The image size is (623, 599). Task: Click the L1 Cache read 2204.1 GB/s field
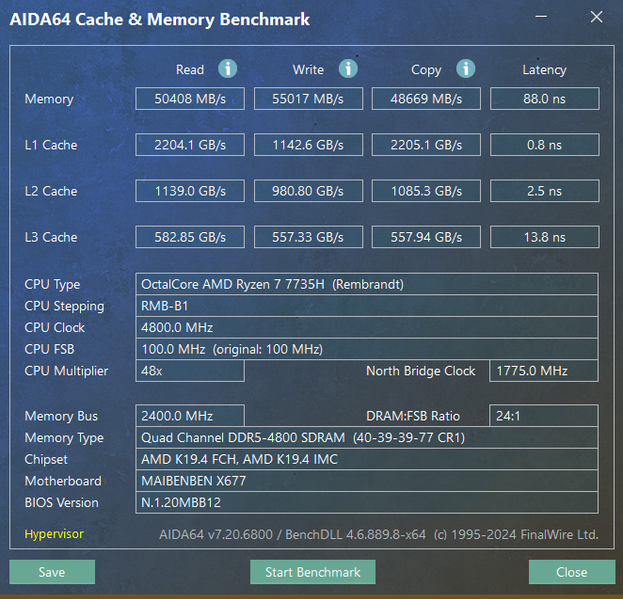(x=190, y=145)
